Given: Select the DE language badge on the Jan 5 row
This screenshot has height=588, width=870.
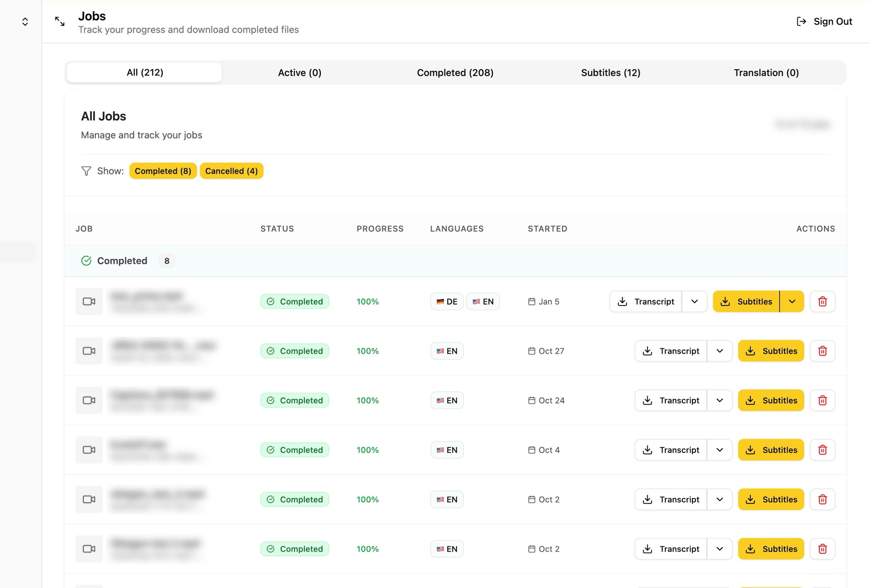Looking at the screenshot, I should [x=446, y=301].
